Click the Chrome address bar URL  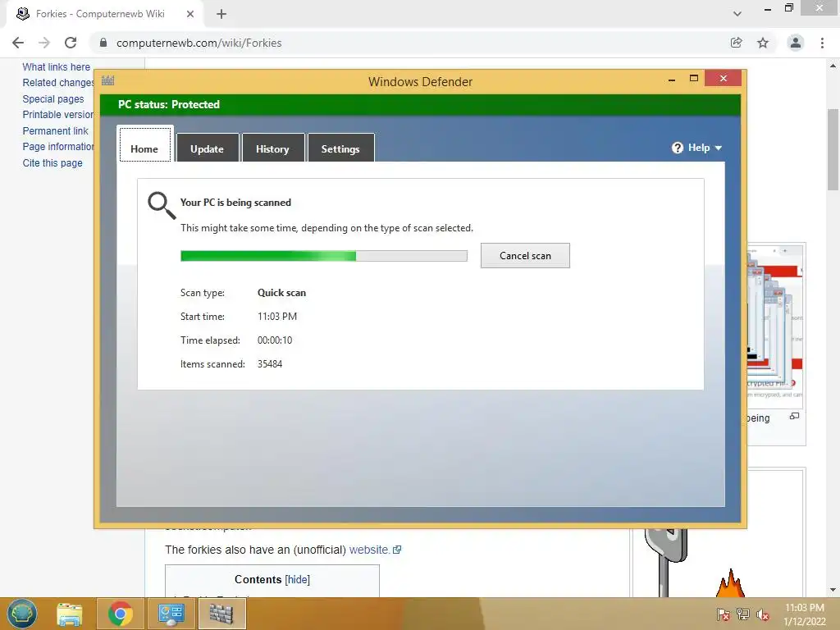(199, 43)
